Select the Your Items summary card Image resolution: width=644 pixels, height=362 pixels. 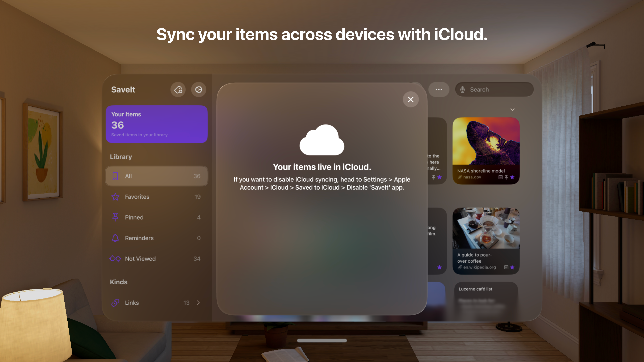pos(156,124)
